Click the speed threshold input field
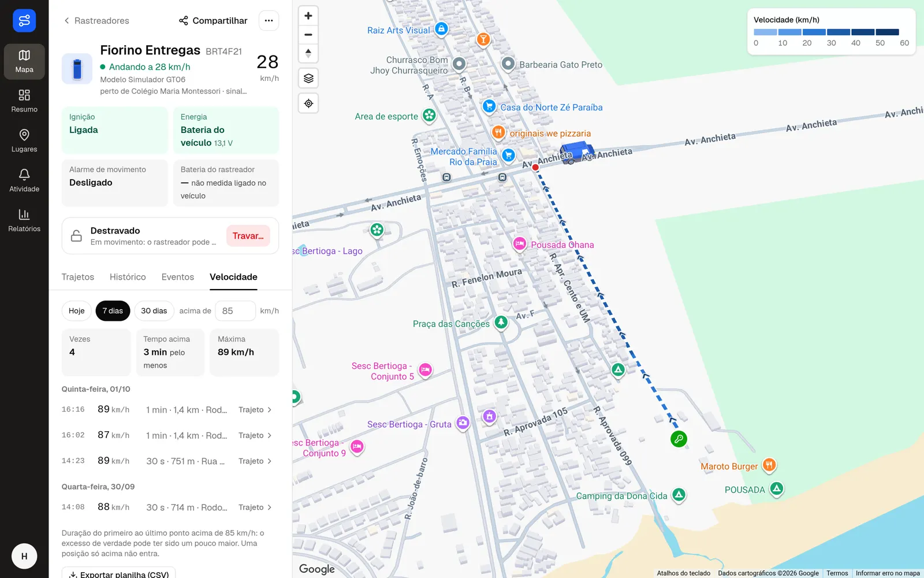 pos(235,311)
